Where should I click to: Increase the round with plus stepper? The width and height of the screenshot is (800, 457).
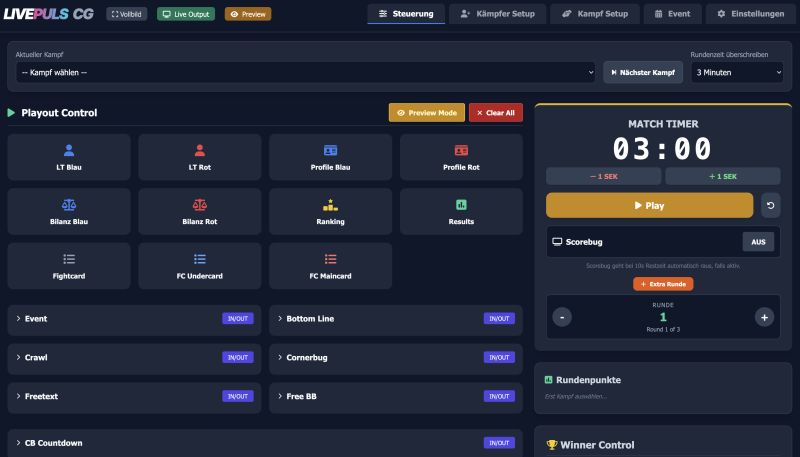(x=764, y=317)
